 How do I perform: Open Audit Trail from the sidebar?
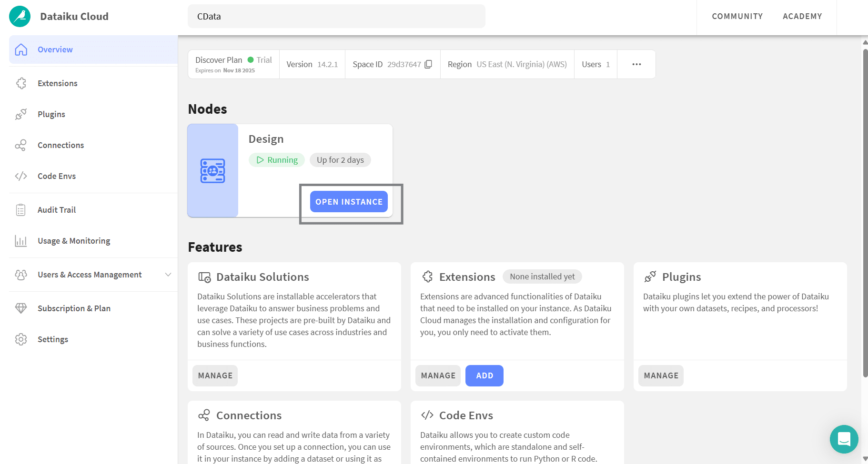tap(56, 210)
